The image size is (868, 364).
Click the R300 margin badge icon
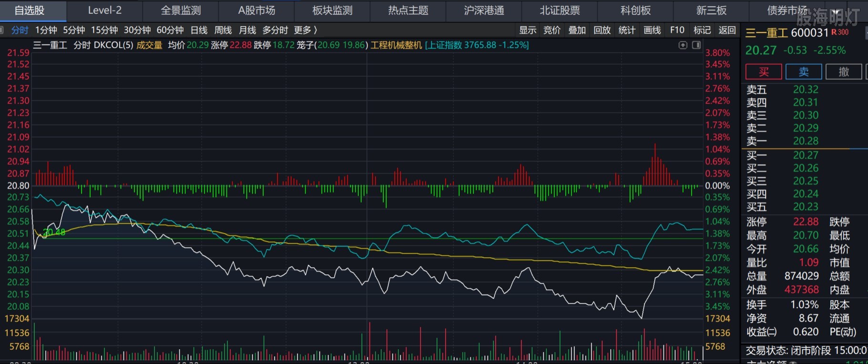pyautogui.click(x=840, y=32)
